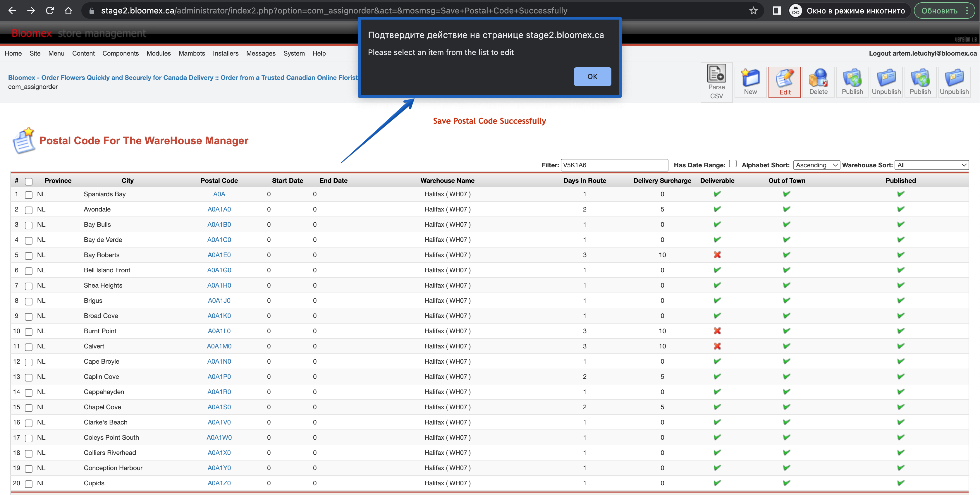Screen dimensions: 980x495
Task: Click the Filter input field
Action: coord(614,165)
